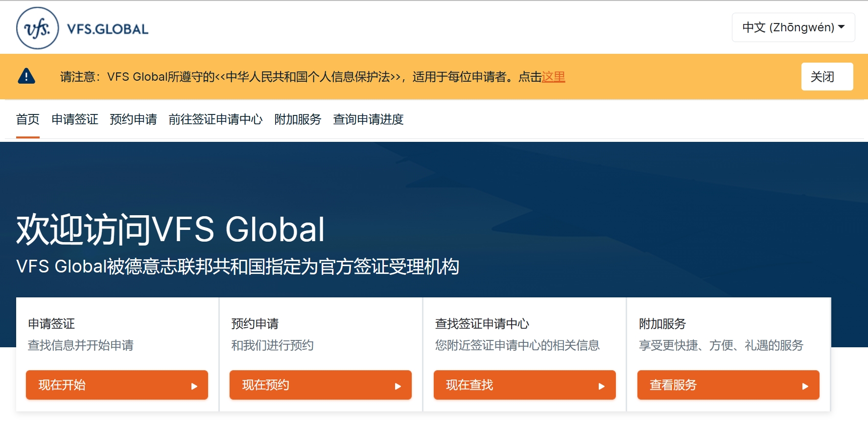Click the 查找签证申请中心 card heading

point(482,324)
